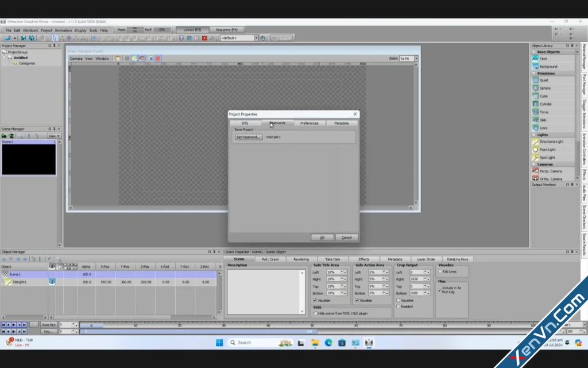Switch to the Info tab in Project Properties
The width and height of the screenshot is (588, 368).
[x=245, y=123]
